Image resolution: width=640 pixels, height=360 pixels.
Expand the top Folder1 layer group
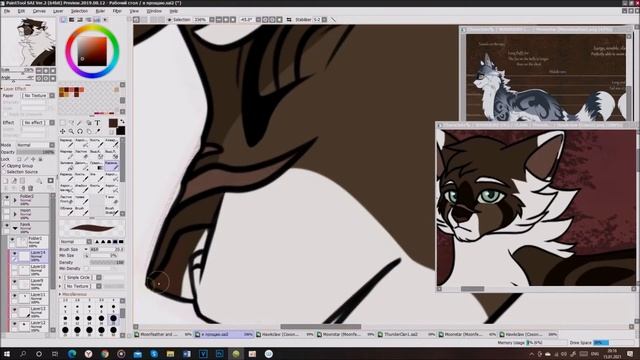[x=15, y=200]
